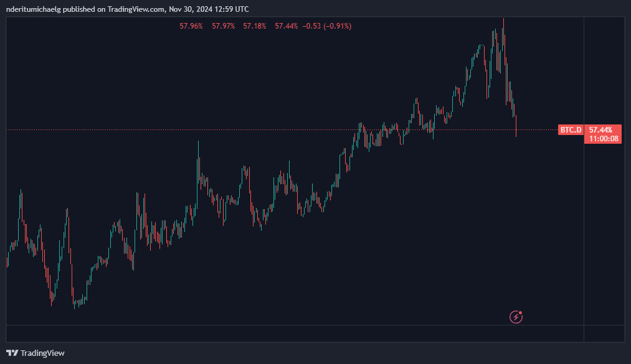Select the BTC.D symbol label
The image size is (631, 364).
tap(571, 130)
